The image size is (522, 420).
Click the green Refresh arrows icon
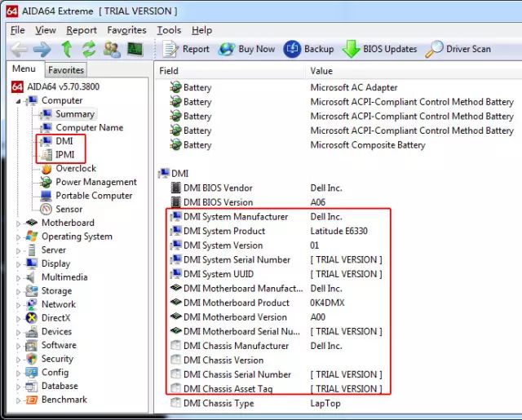tap(89, 49)
